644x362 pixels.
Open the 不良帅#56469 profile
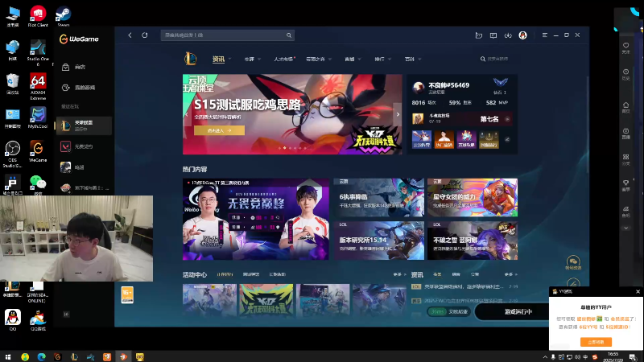coord(448,85)
